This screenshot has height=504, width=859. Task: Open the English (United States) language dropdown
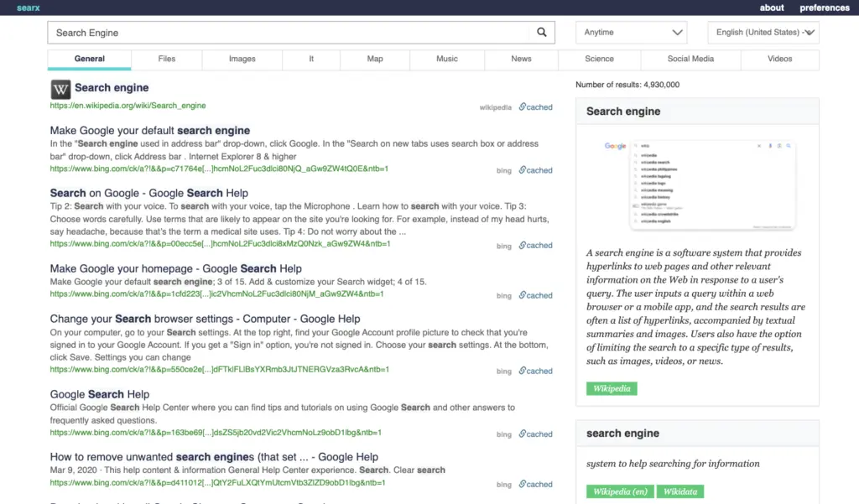[763, 33]
